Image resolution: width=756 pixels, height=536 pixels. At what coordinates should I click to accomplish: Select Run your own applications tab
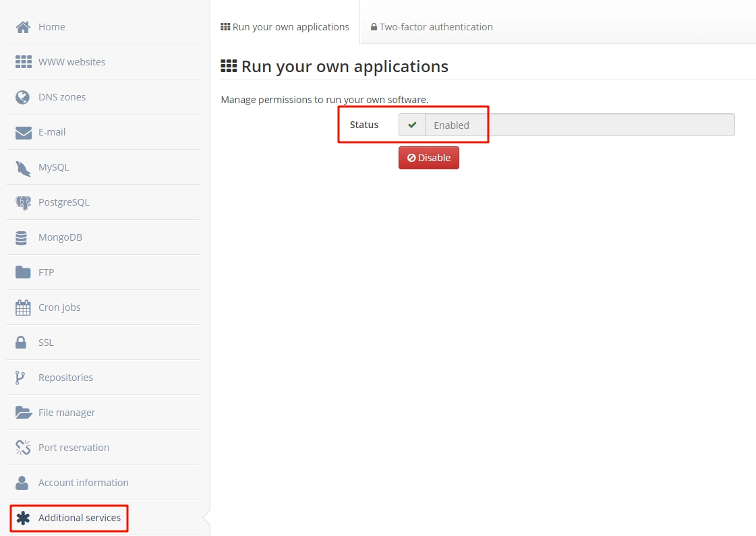[x=285, y=27]
